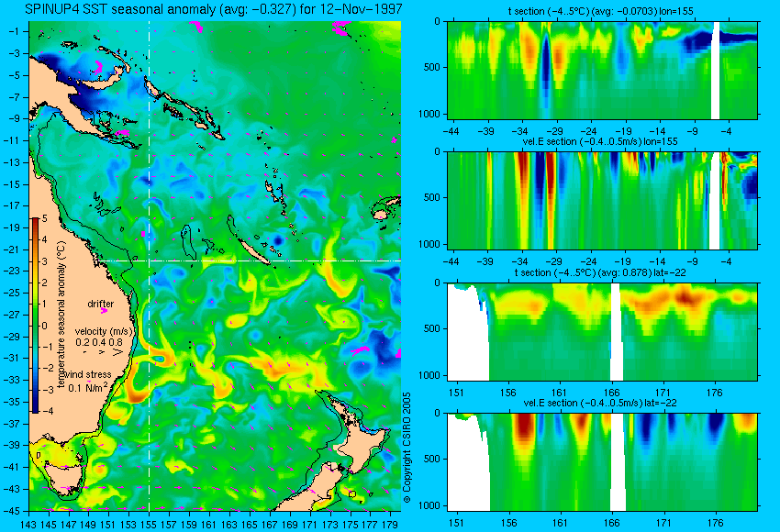The height and width of the screenshot is (532, 780).
Task: Click the '0.2 0.4 0.8' velocity scale values
Action: 99,342
